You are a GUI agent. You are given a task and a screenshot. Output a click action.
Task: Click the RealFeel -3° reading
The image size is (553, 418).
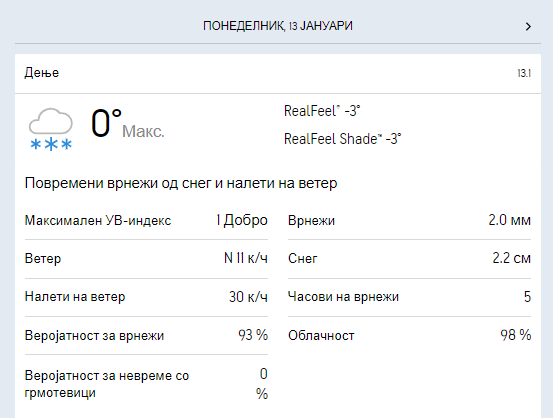pyautogui.click(x=322, y=111)
